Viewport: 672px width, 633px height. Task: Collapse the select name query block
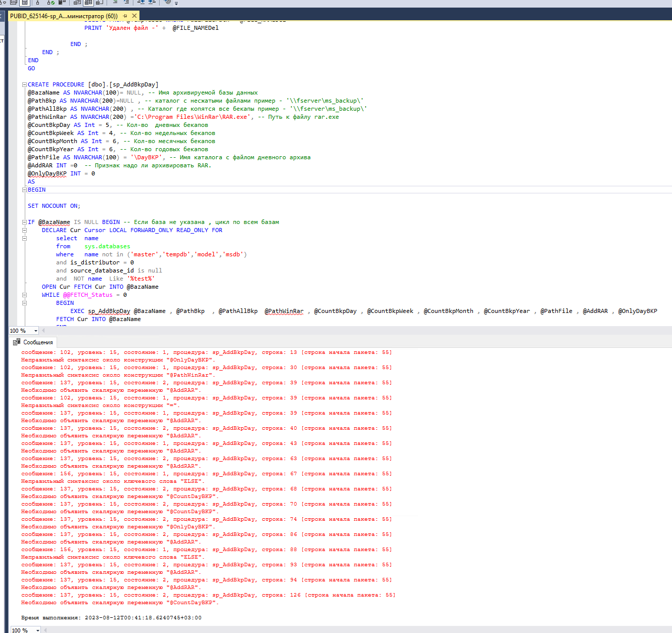pyautogui.click(x=24, y=239)
